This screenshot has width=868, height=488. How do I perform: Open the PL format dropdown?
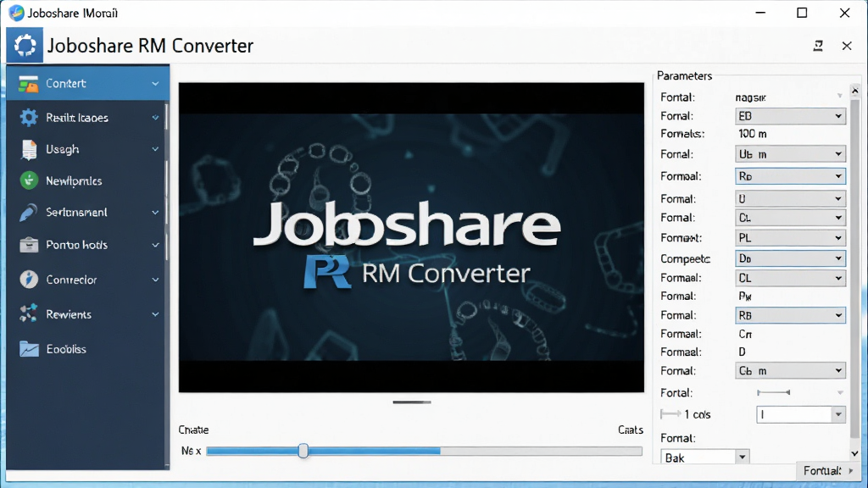pyautogui.click(x=790, y=237)
